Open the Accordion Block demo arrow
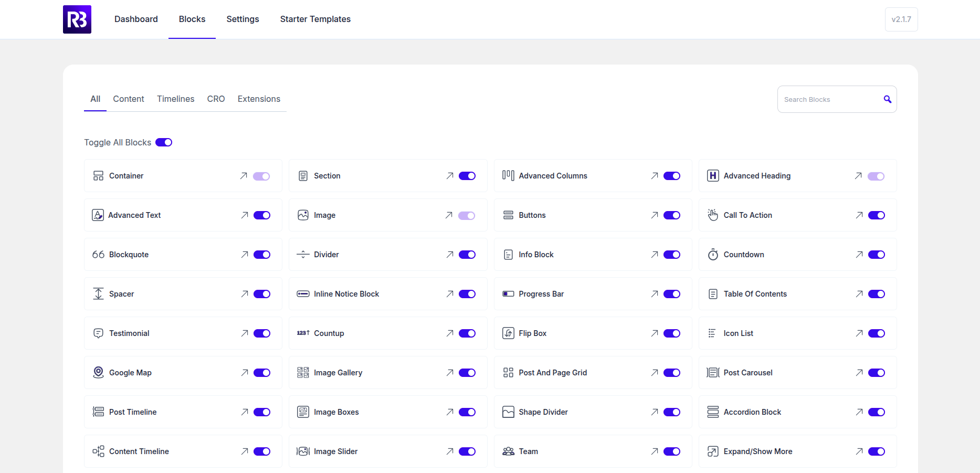This screenshot has width=980, height=473. (859, 412)
